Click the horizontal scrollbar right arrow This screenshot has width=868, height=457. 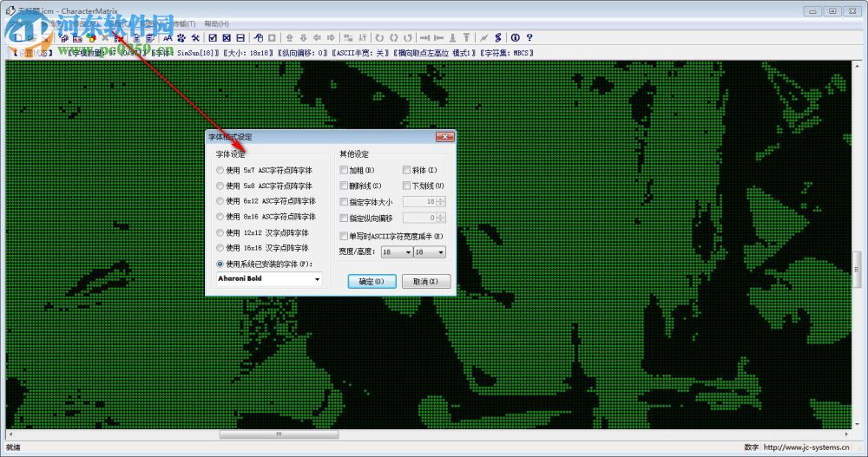pyautogui.click(x=846, y=434)
